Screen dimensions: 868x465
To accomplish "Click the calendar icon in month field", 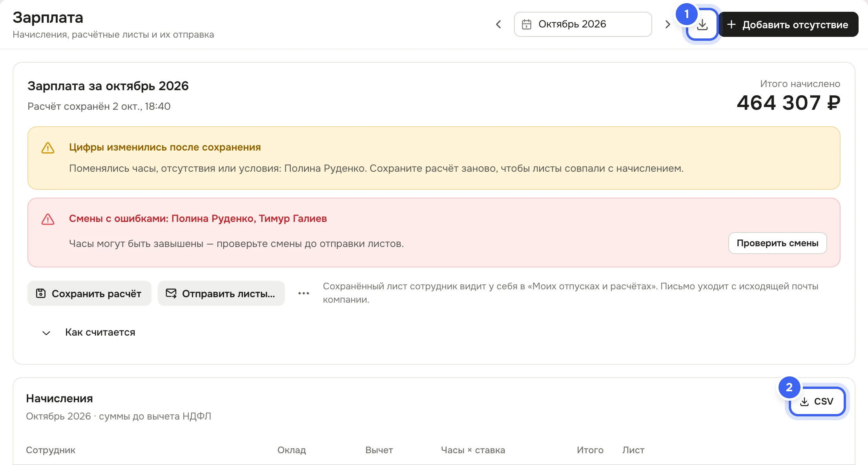I will pyautogui.click(x=526, y=24).
